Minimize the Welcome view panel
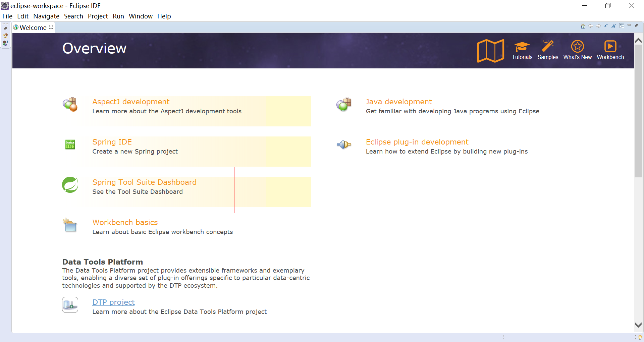The image size is (644, 342). pos(629,25)
